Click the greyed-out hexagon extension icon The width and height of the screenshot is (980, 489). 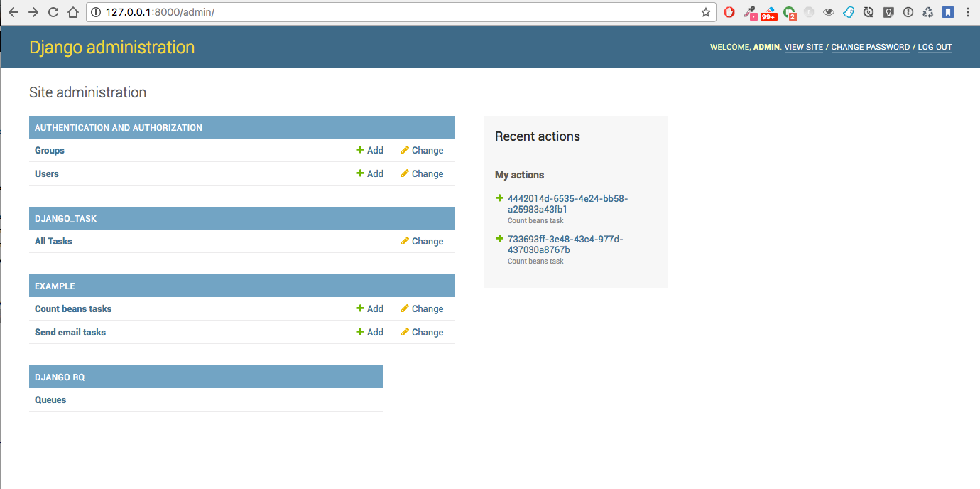[809, 12]
